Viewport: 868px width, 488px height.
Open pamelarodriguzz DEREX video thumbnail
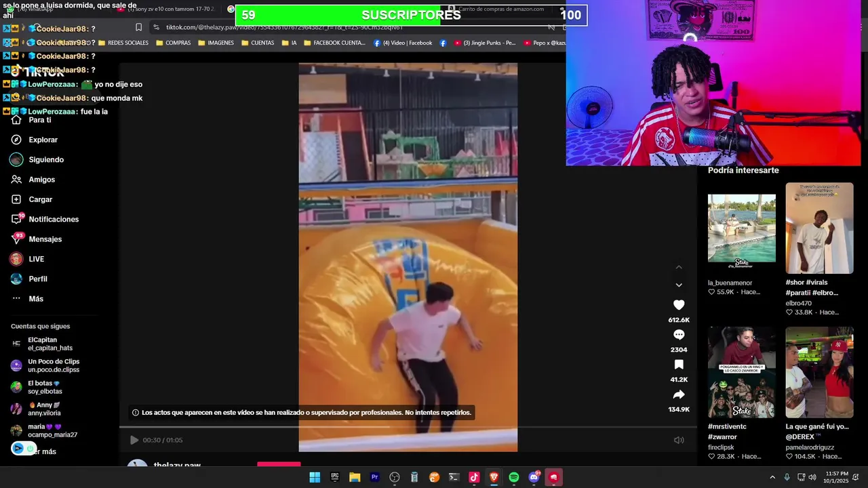pos(819,372)
